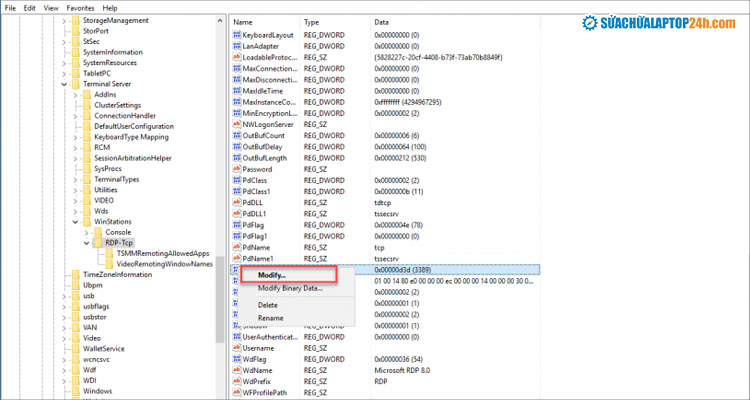Click the OutBufCount DWORD value icon

pos(236,135)
